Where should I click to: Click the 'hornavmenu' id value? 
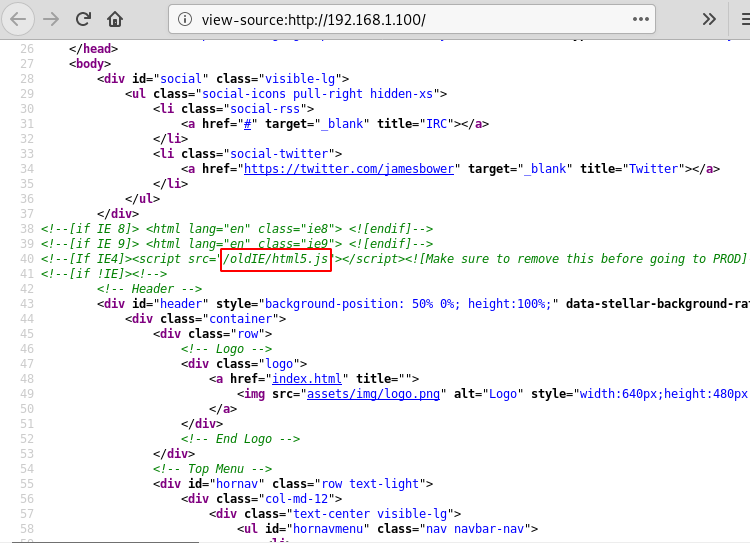[x=328, y=529]
